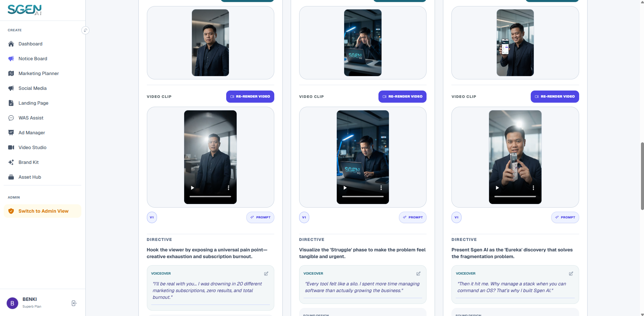Select the standing man image thumbnail

click(210, 43)
